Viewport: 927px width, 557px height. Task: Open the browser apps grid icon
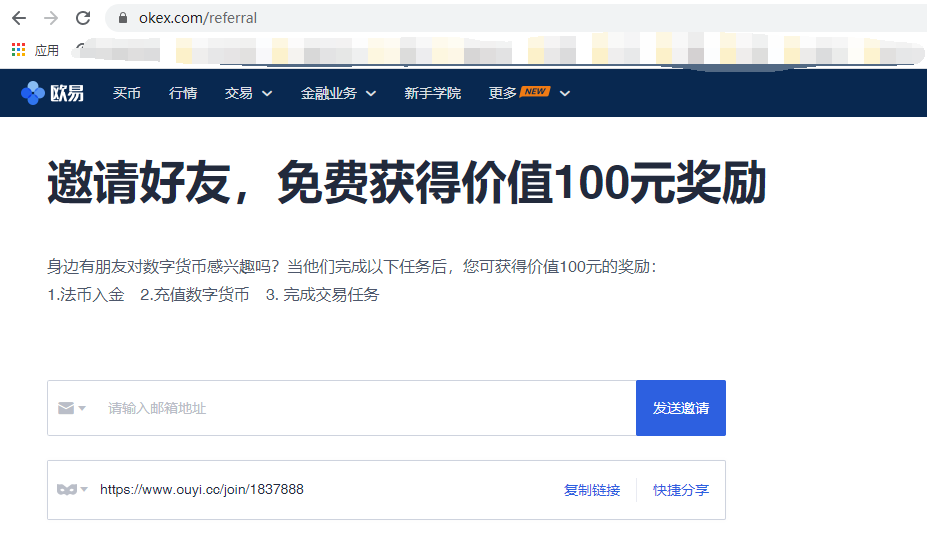coord(18,50)
